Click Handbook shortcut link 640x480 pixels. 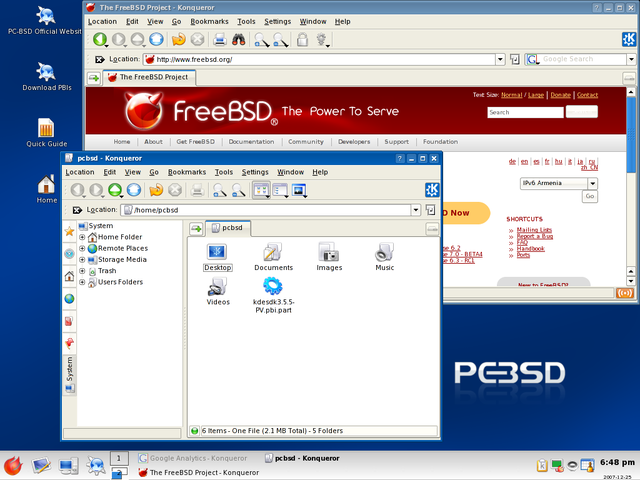pyautogui.click(x=530, y=249)
